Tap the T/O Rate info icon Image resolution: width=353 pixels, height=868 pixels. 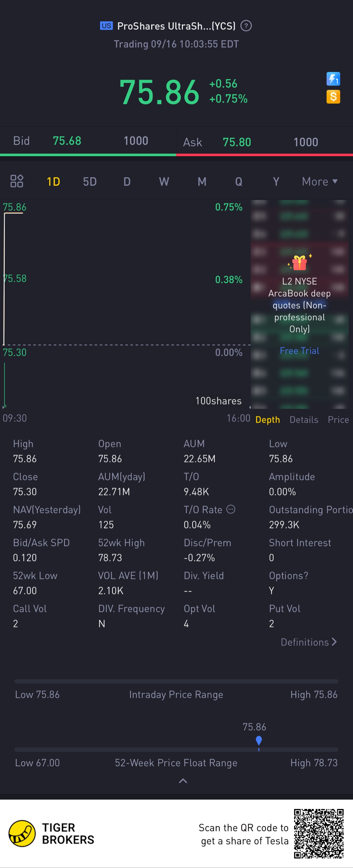point(231,509)
